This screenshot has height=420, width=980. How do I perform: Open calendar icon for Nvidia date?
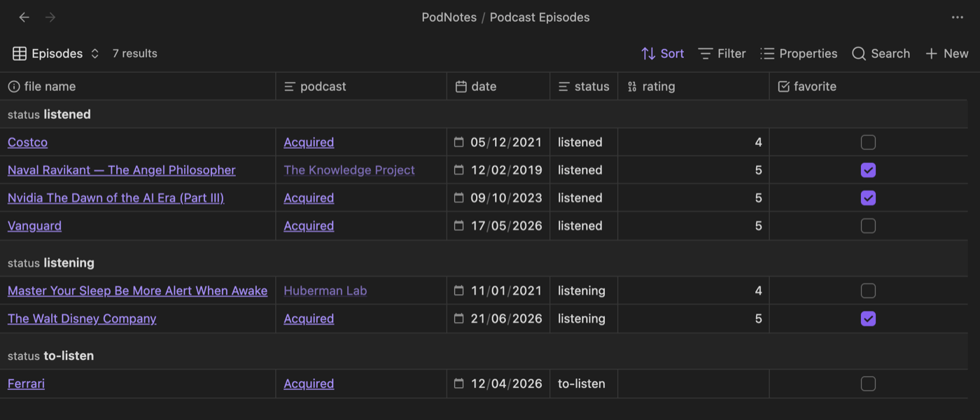pos(459,198)
